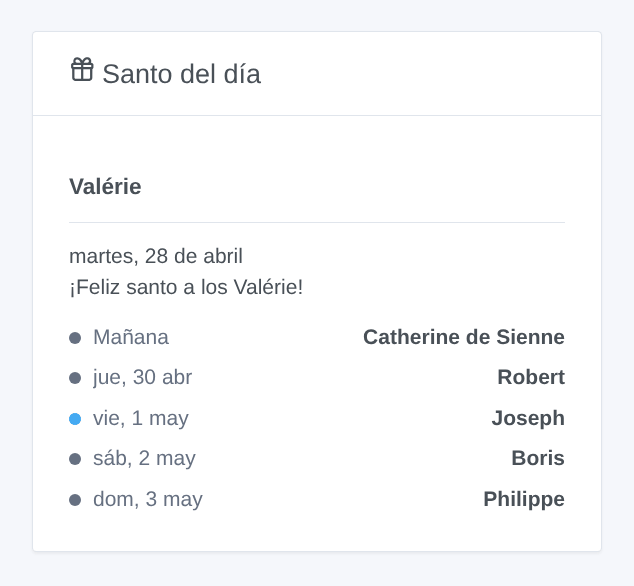This screenshot has height=586, width=634.
Task: Select the Joseph saint name
Action: [528, 418]
